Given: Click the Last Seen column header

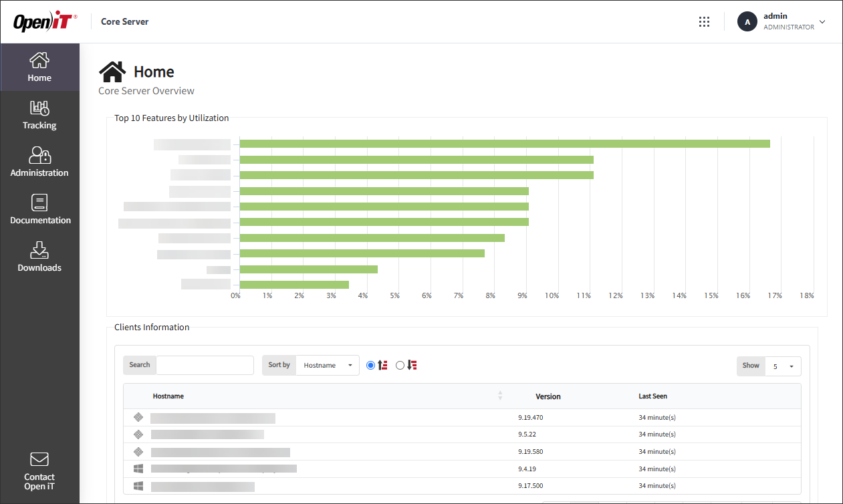Looking at the screenshot, I should click(x=653, y=396).
